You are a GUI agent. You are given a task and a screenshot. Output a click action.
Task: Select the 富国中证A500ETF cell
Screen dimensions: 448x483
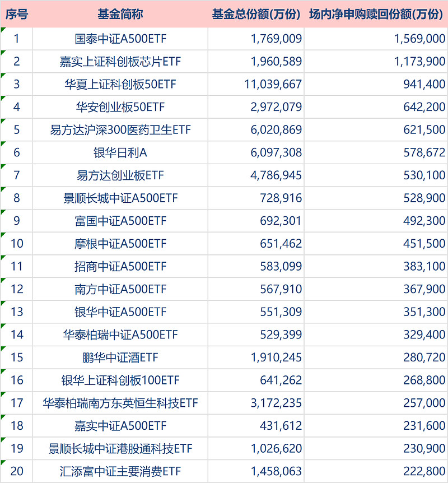point(120,221)
